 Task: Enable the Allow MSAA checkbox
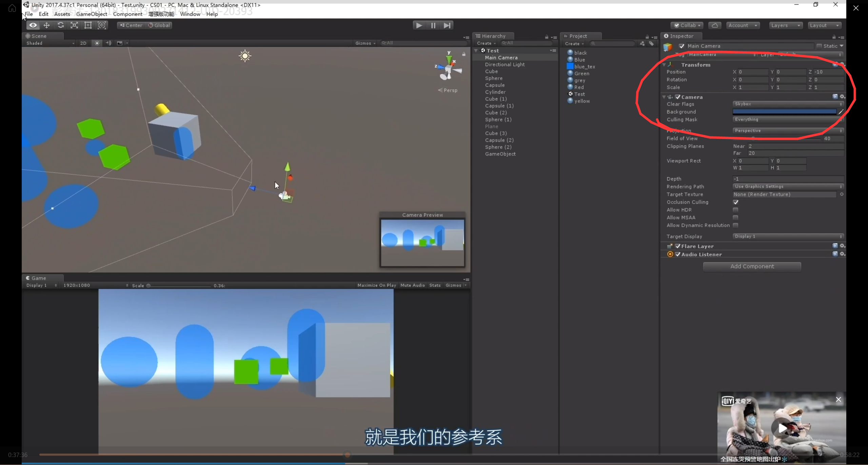pos(735,218)
